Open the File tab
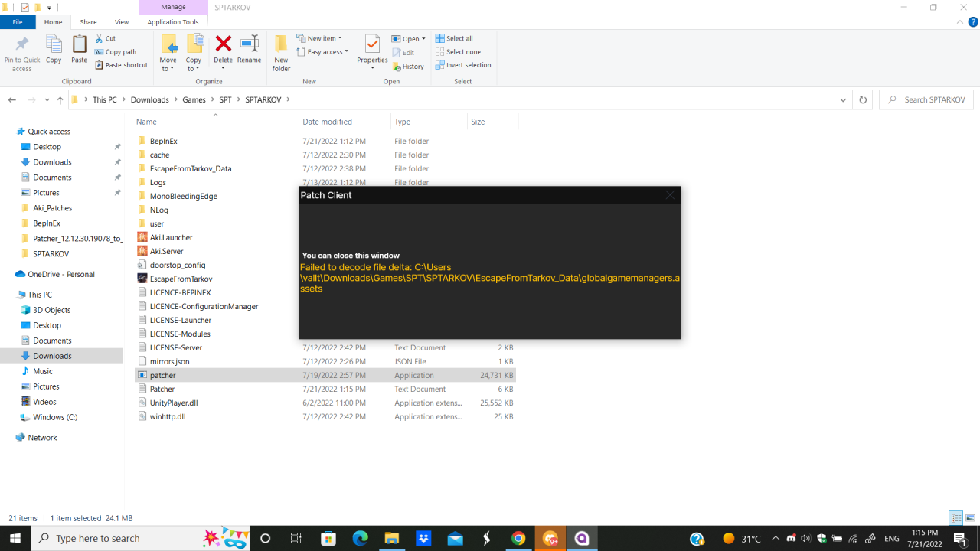 [x=18, y=22]
